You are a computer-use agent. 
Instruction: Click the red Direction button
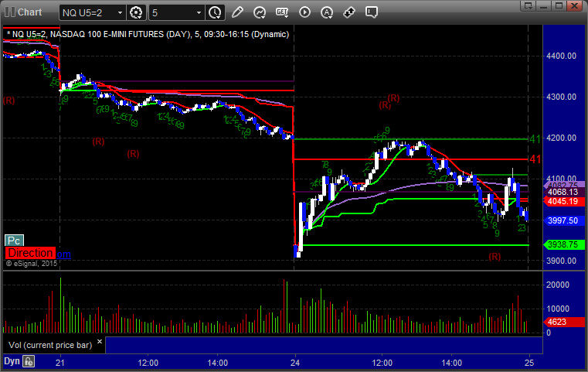click(30, 253)
